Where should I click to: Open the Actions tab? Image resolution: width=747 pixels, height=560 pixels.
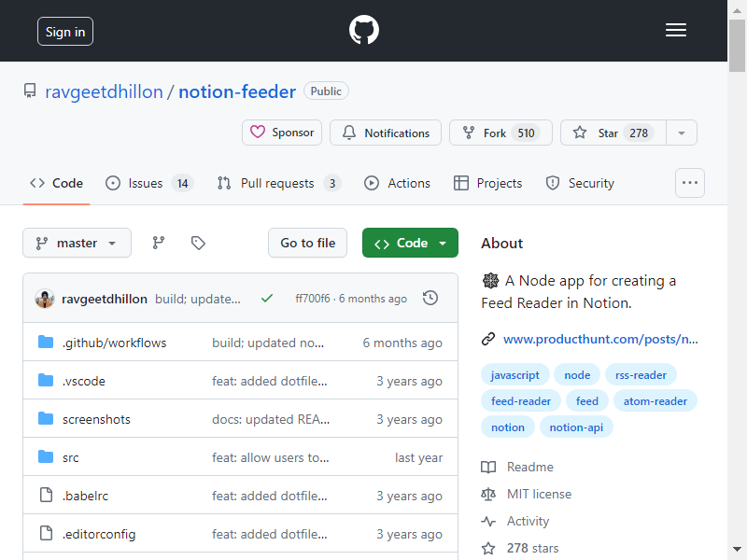tap(398, 183)
